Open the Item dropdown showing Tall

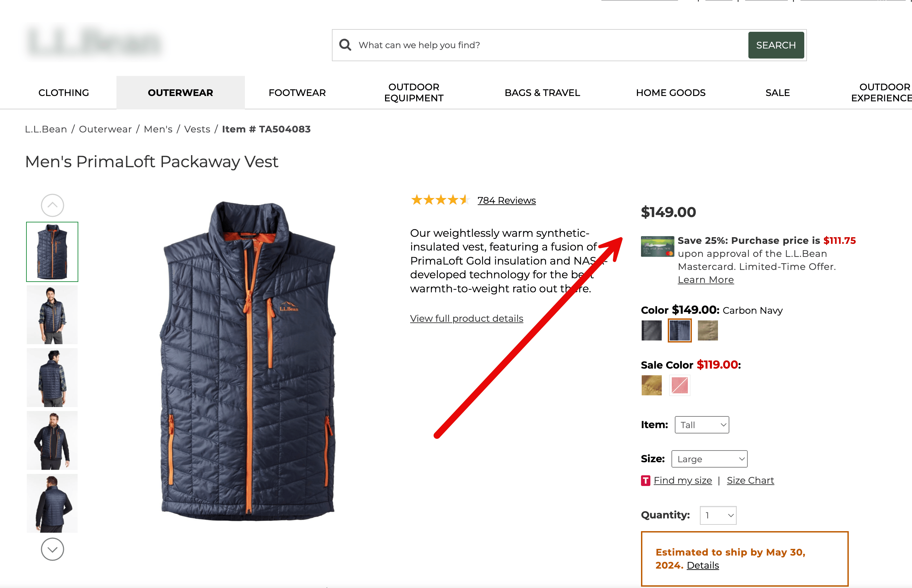(702, 424)
